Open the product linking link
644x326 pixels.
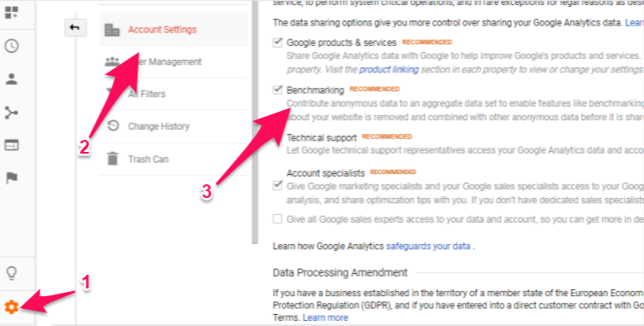click(389, 69)
